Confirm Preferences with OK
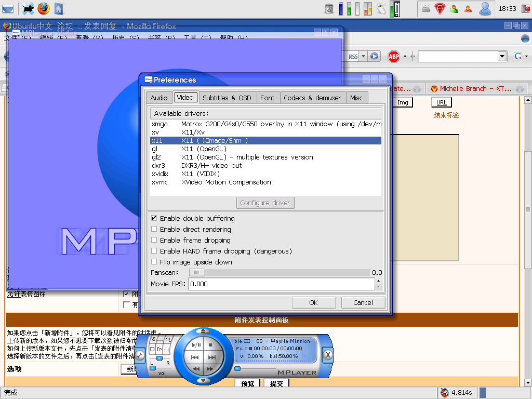This screenshot has width=532, height=399. coord(314,303)
